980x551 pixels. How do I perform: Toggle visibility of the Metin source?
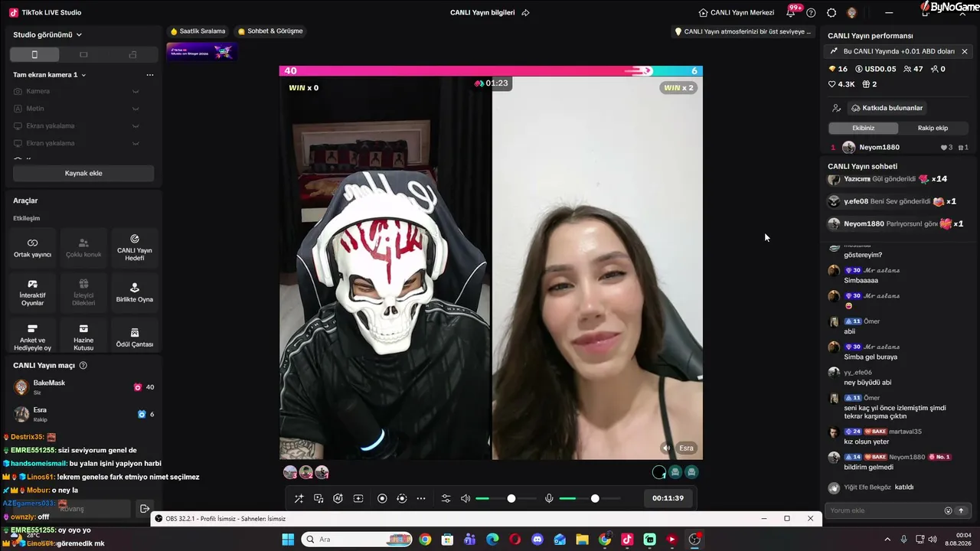coord(136,109)
